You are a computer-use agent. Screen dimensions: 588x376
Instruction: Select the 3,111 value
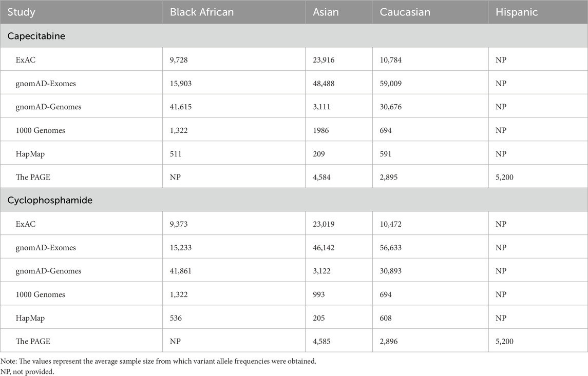[322, 107]
